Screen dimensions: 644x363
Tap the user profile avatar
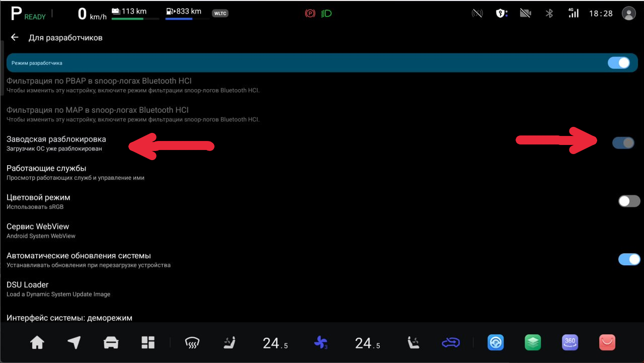coord(628,14)
